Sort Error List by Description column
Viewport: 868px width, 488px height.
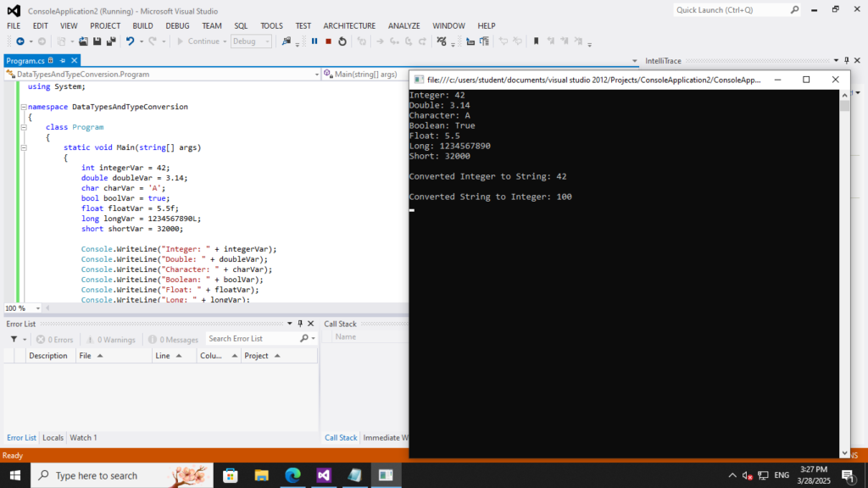(x=48, y=356)
